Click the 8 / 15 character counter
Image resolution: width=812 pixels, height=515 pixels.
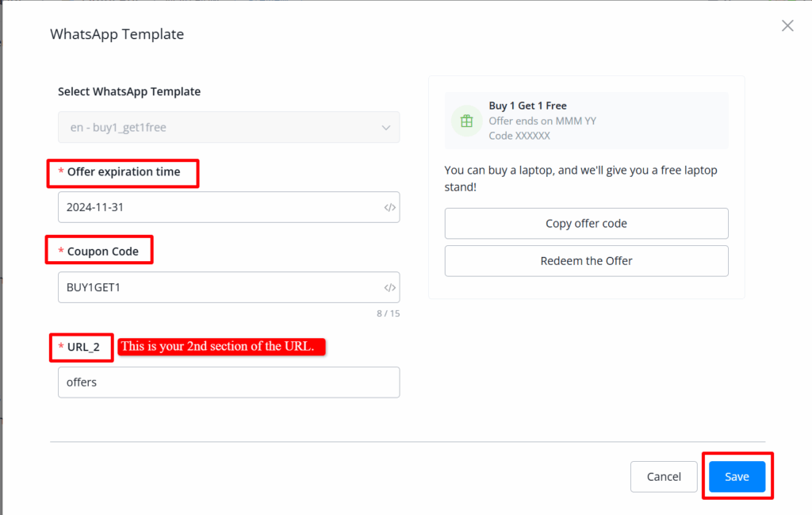(388, 313)
